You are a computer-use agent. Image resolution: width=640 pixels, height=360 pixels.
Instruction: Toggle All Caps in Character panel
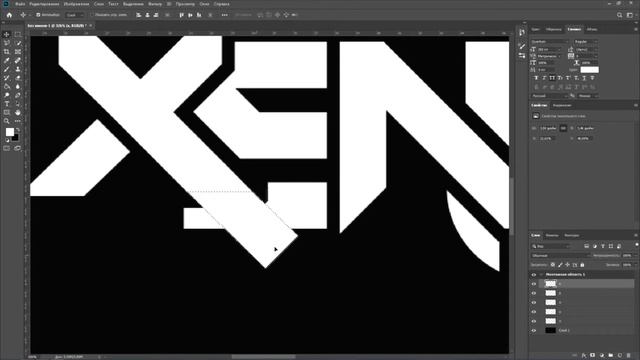[x=552, y=78]
